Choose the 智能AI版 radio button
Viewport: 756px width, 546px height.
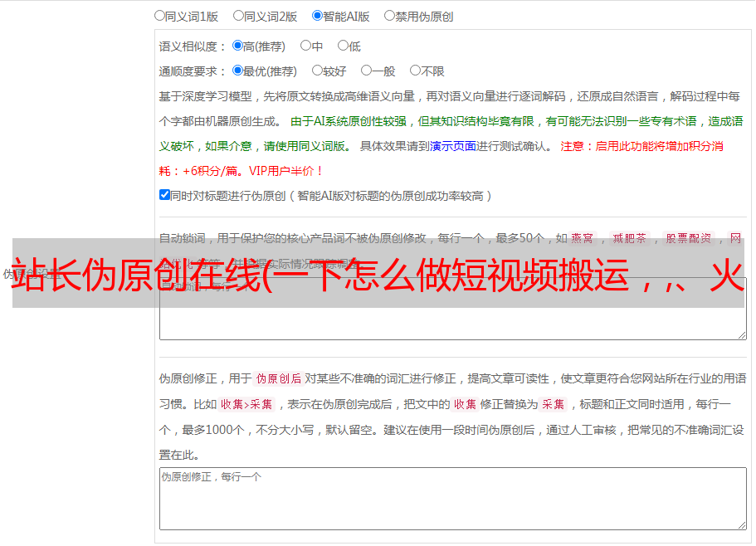pyautogui.click(x=317, y=16)
